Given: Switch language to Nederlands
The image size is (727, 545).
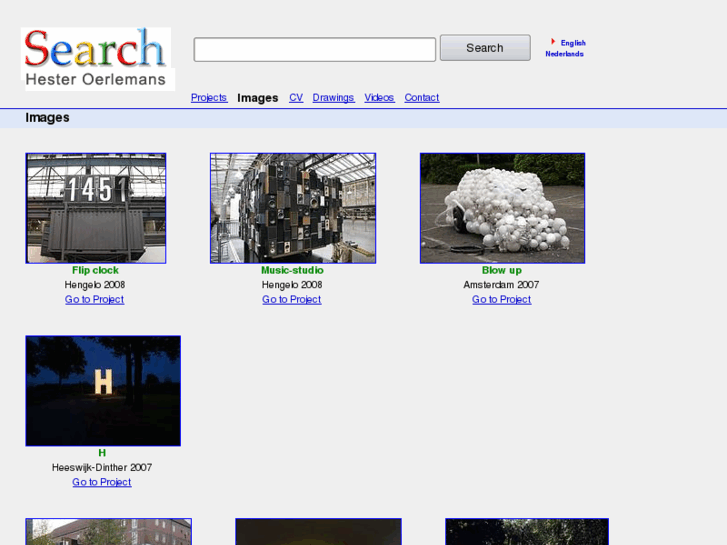Looking at the screenshot, I should point(564,54).
